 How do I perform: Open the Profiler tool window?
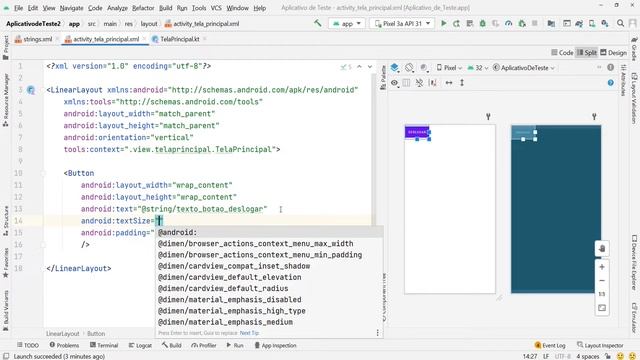tap(204, 345)
